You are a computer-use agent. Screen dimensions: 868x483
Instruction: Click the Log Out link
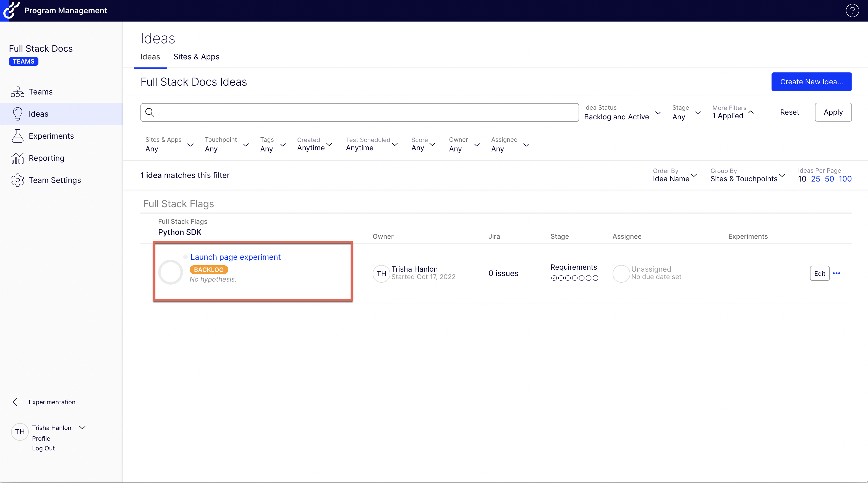click(x=43, y=448)
